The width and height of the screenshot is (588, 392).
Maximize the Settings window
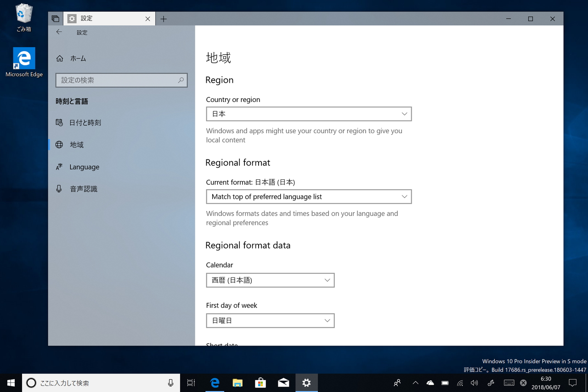click(x=531, y=19)
